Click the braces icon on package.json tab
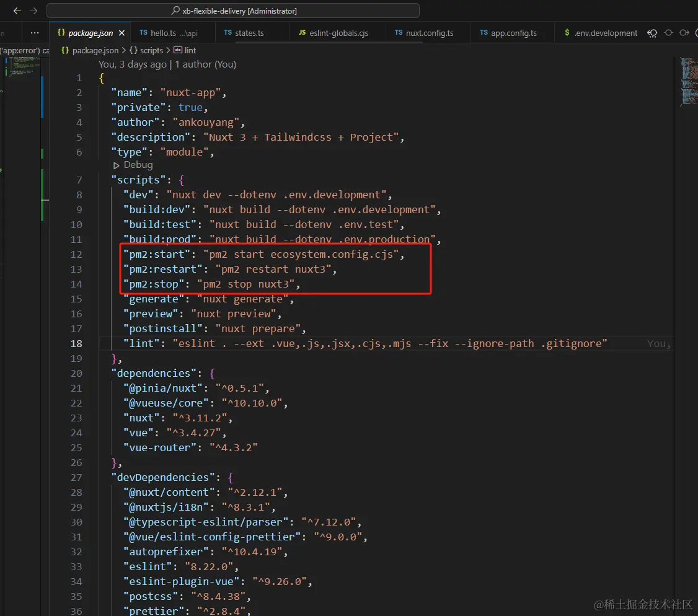 61,32
